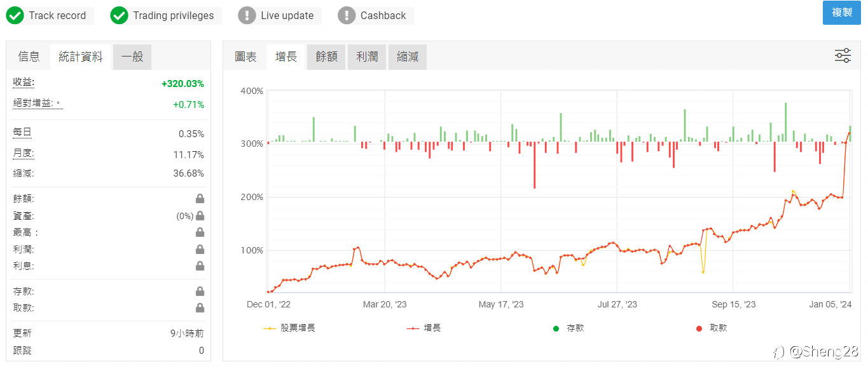The width and height of the screenshot is (868, 376).
Task: Click the 100% y-axis label
Action: tap(252, 250)
